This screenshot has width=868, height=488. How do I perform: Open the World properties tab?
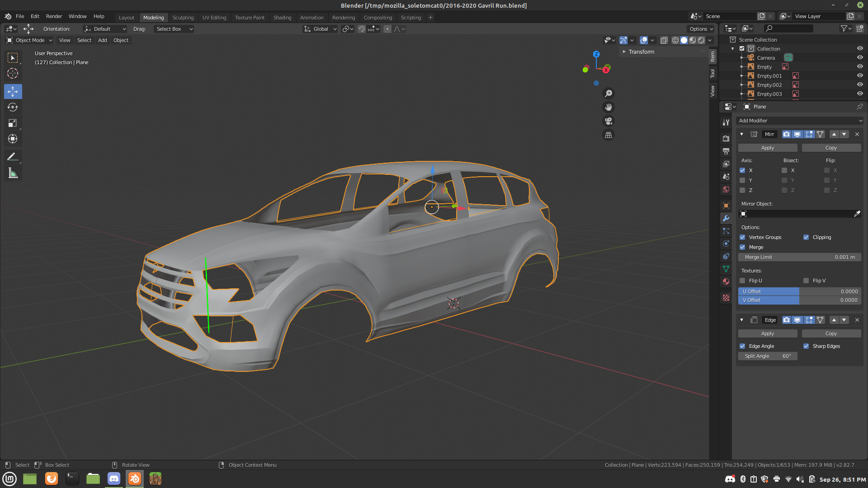pyautogui.click(x=726, y=189)
